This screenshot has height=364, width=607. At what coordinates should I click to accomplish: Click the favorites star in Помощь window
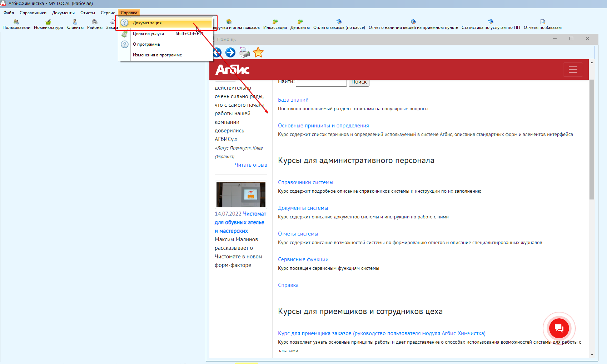(258, 52)
